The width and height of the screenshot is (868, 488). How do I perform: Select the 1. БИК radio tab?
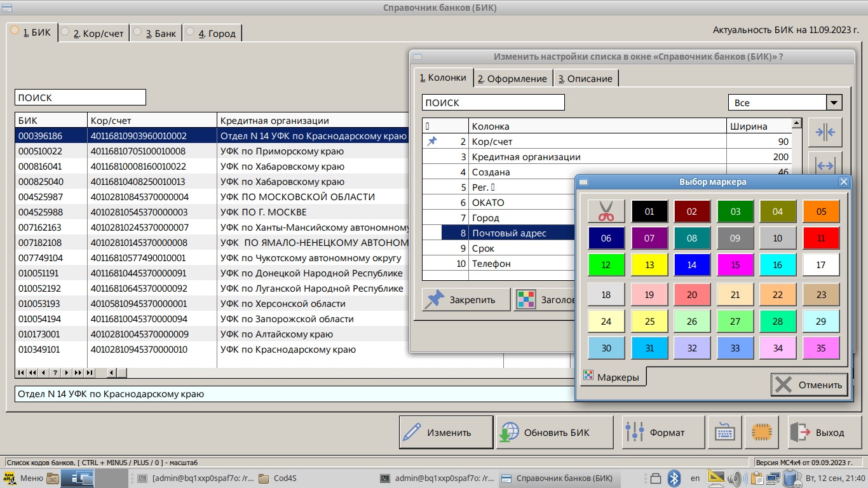click(x=31, y=32)
